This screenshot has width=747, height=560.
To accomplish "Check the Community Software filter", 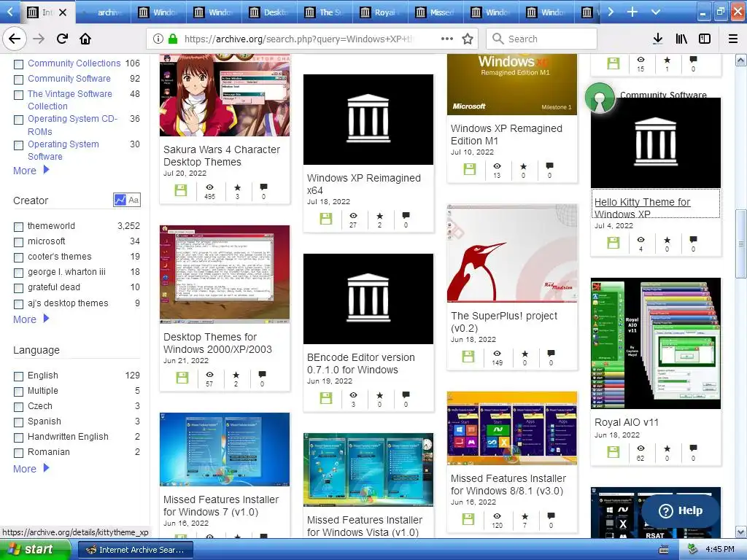I will coord(18,79).
